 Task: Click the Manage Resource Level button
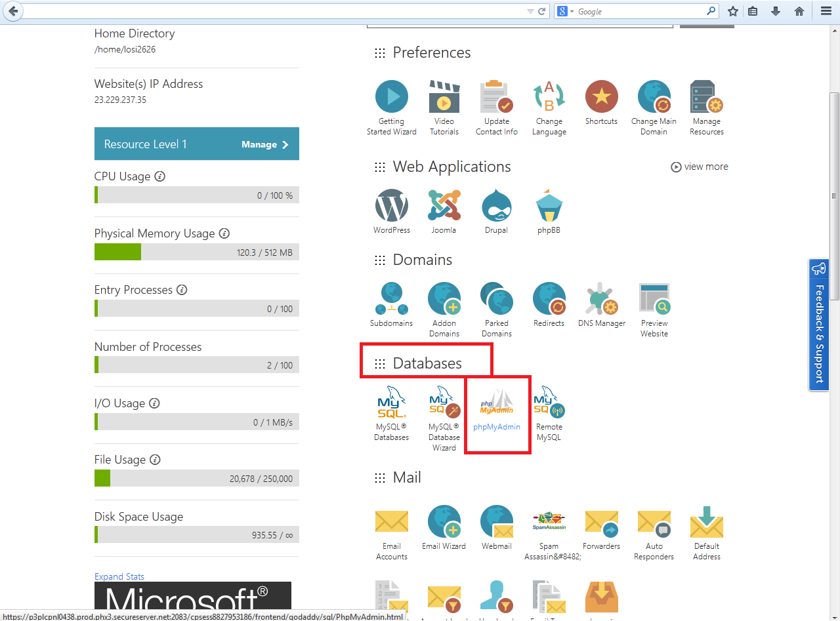tap(264, 144)
